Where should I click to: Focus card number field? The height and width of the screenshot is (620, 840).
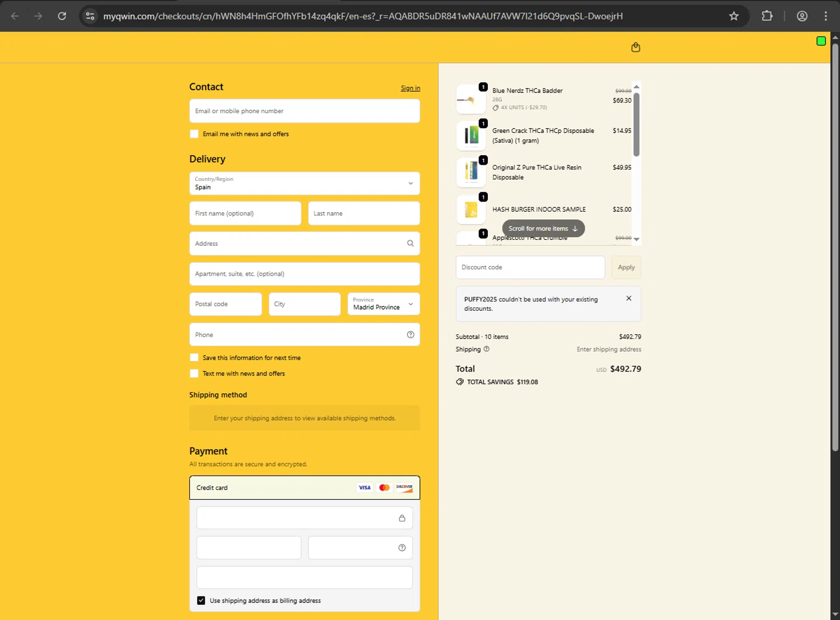tap(305, 518)
